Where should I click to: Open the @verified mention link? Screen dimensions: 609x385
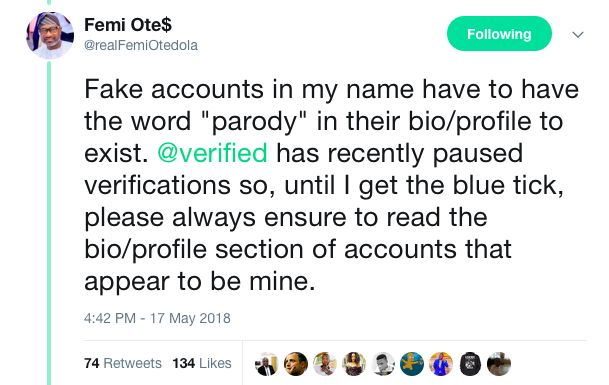tap(212, 153)
